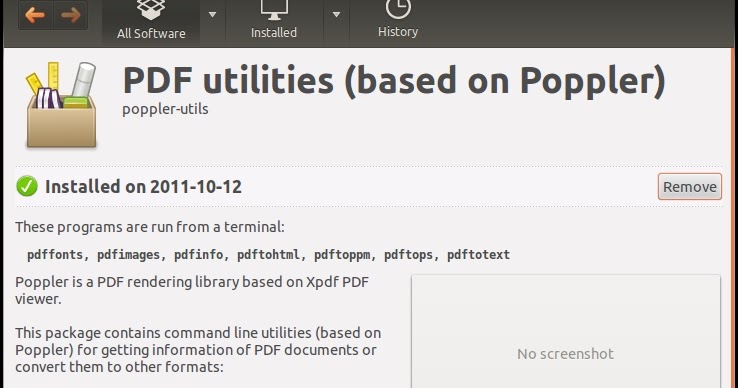
Task: Click the Installed on 2011-10-12 text
Action: point(143,187)
